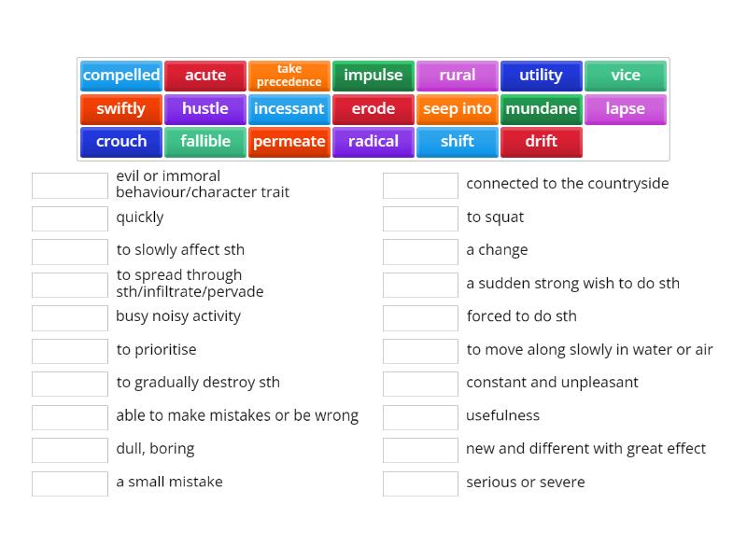Viewport: 747px width, 560px height.
Task: Click the 'crouch' tile
Action: [120, 142]
